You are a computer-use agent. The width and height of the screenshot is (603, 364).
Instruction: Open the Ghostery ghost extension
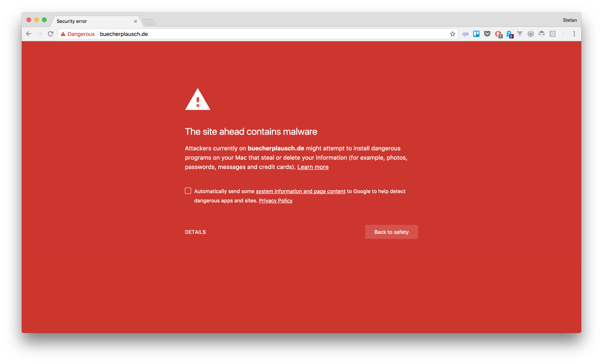[x=509, y=34]
